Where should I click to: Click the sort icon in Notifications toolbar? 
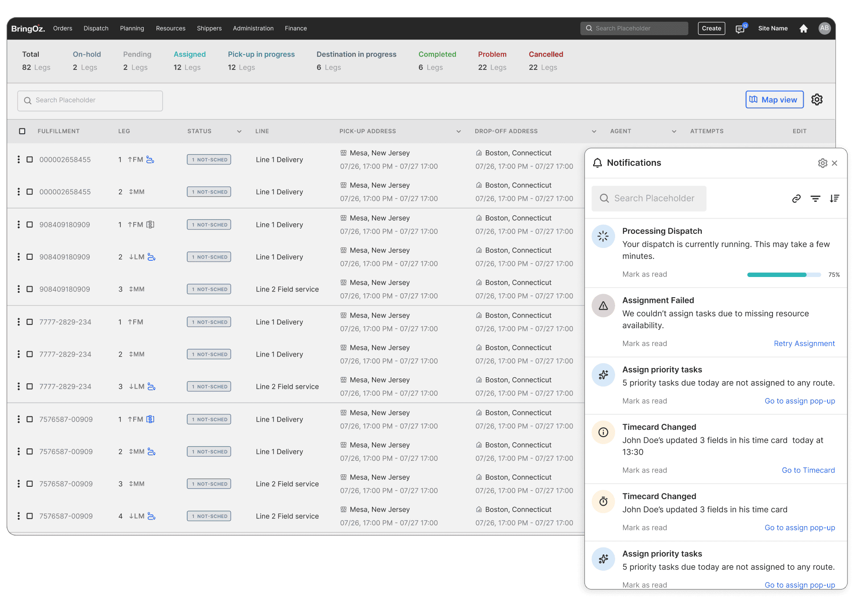click(x=834, y=199)
